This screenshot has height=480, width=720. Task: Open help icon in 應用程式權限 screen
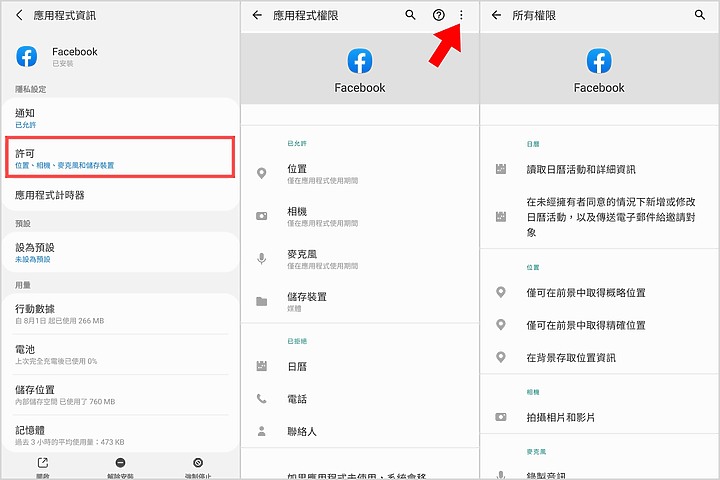(439, 15)
